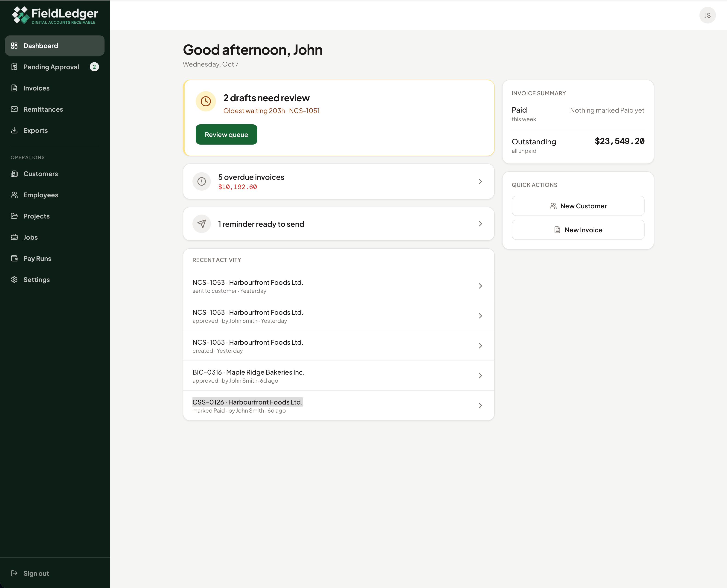Click the Jobs briefcase icon
Viewport: 727px width, 588px height.
(14, 237)
